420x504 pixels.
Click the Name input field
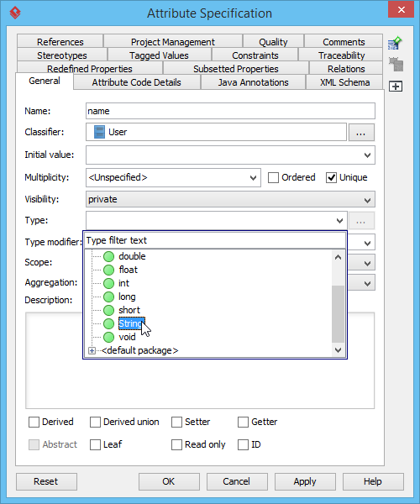(x=230, y=111)
